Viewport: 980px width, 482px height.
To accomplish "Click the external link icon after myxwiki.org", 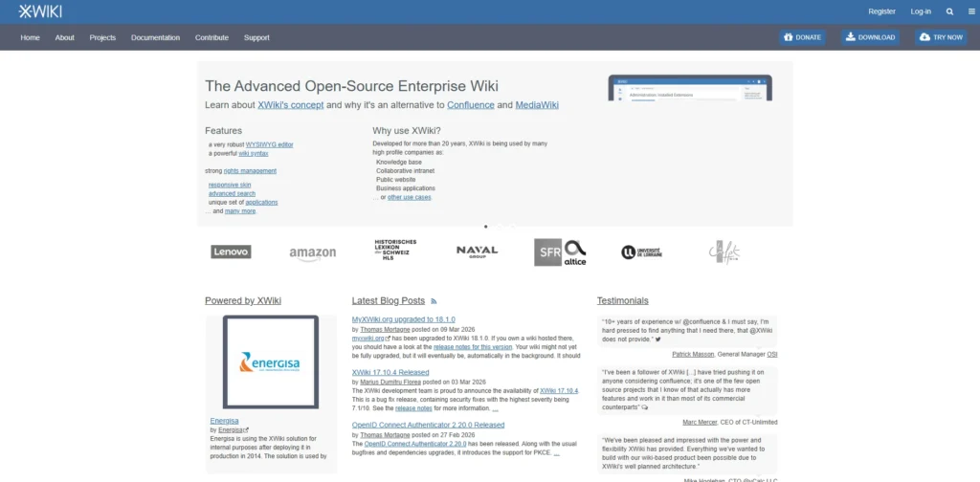I will (x=387, y=339).
